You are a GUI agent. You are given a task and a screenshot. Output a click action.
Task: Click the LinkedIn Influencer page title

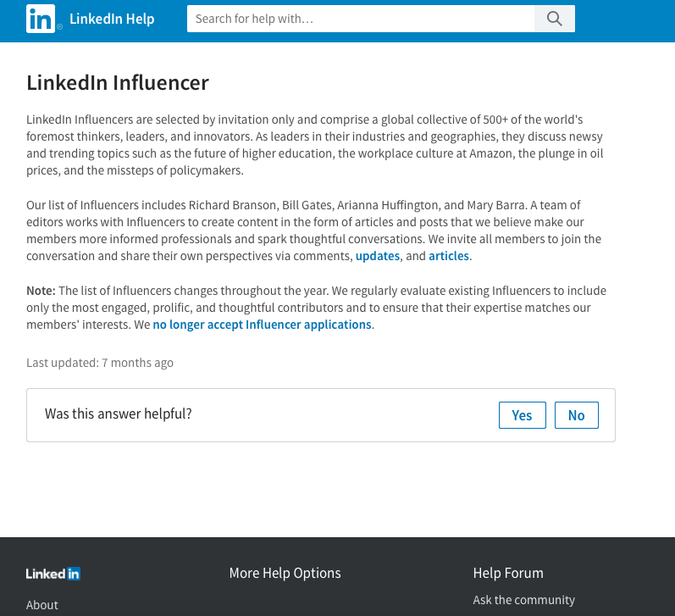click(118, 83)
